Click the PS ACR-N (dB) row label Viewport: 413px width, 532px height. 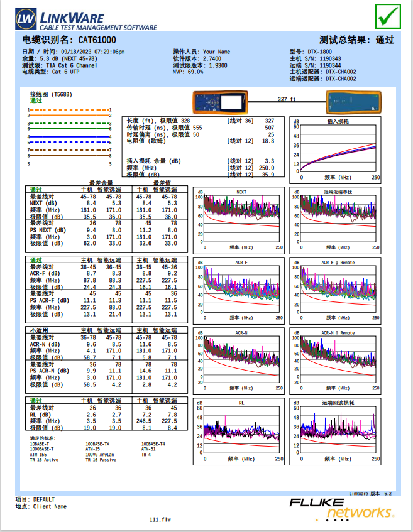tap(50, 371)
